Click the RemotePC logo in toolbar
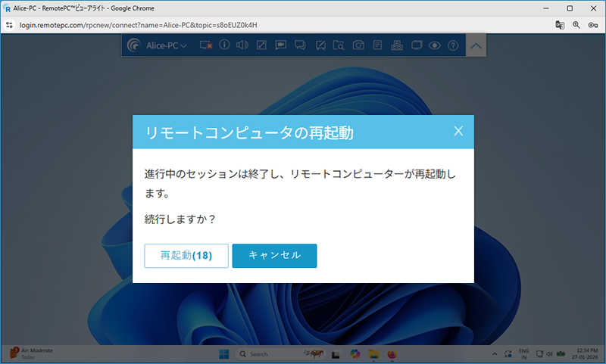Viewport: 606px width, 364px height. [x=134, y=45]
